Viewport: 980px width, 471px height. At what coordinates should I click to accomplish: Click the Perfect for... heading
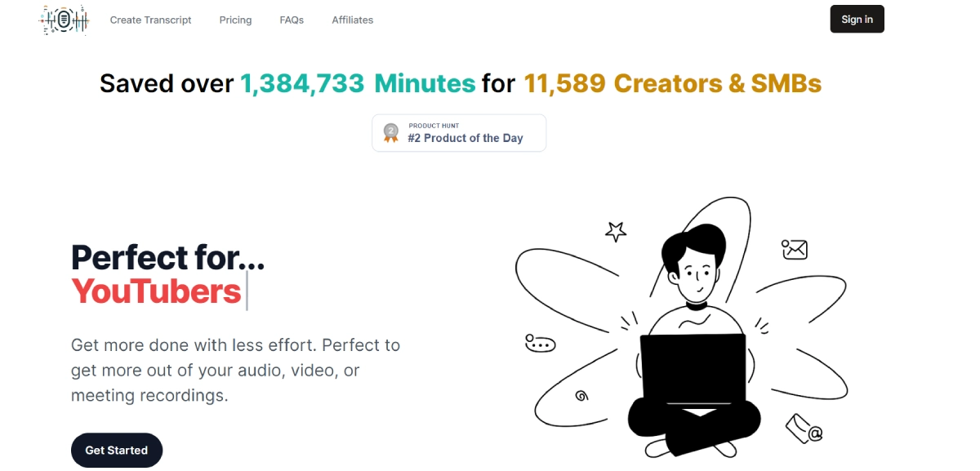[167, 258]
